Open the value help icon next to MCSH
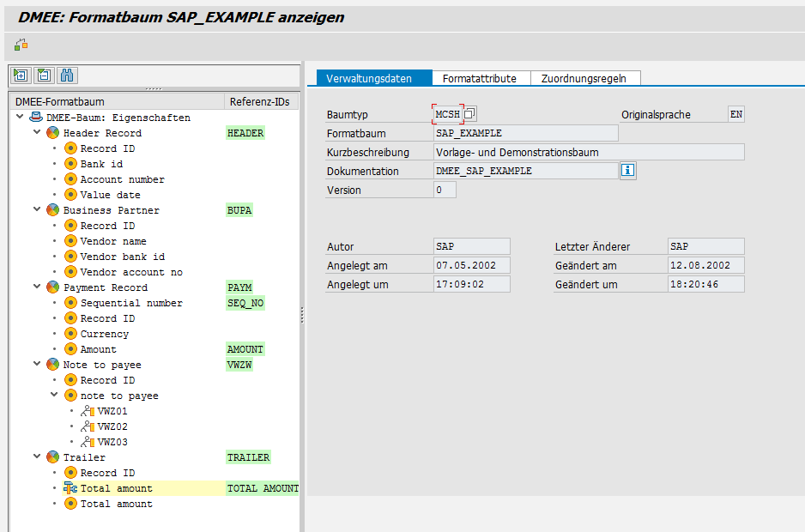Viewport: 805px width, 532px height. click(469, 114)
